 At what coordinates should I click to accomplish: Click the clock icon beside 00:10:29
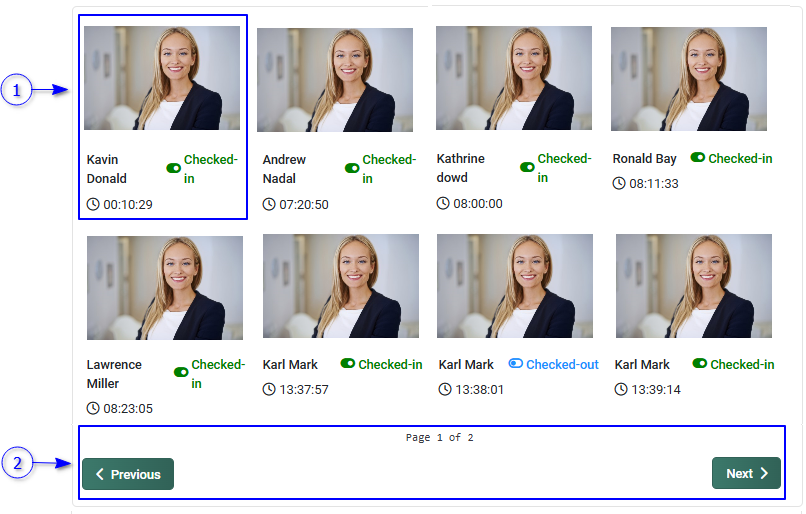pyautogui.click(x=94, y=204)
